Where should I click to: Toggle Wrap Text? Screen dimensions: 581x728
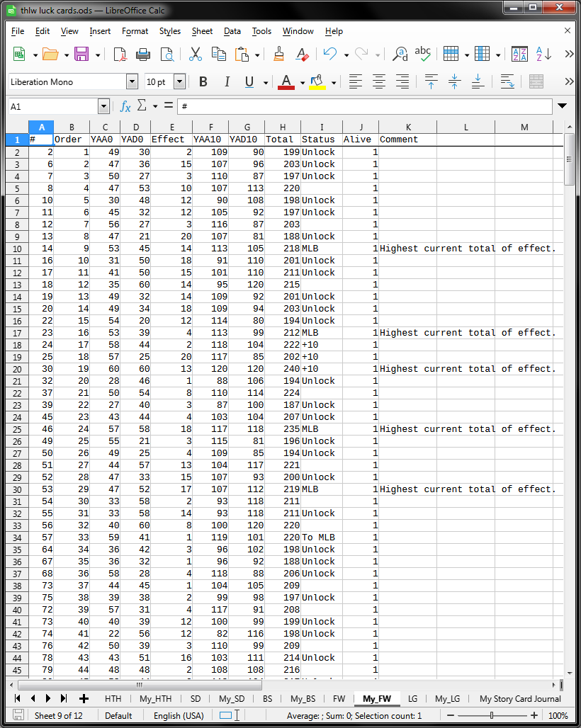click(507, 81)
